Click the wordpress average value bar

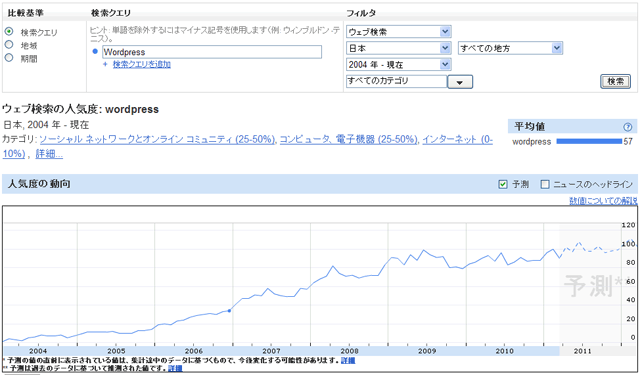tap(589, 142)
